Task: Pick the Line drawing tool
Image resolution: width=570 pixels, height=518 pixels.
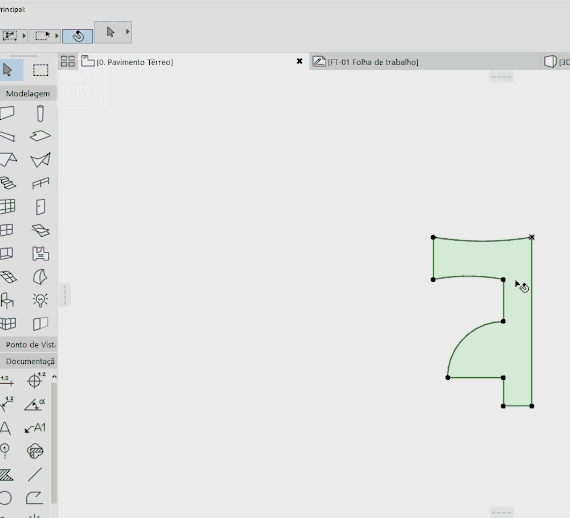Action: pos(35,474)
